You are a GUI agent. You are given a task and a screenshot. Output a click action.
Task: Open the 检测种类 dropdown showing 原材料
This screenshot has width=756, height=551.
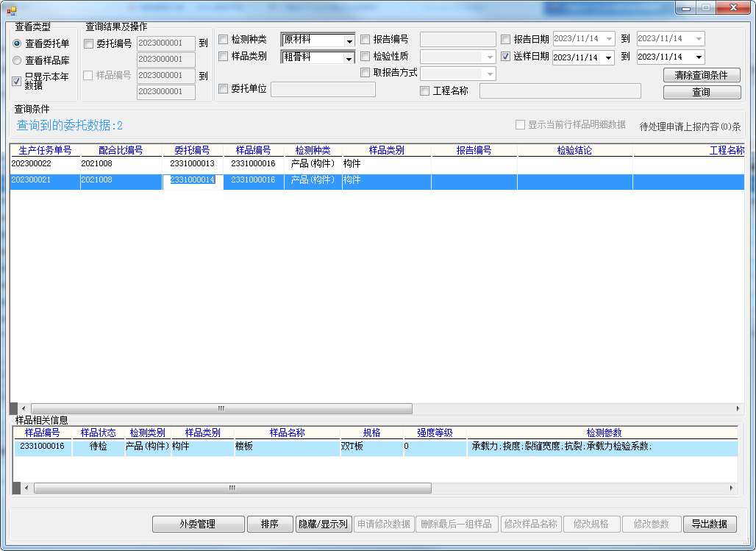[x=349, y=40]
